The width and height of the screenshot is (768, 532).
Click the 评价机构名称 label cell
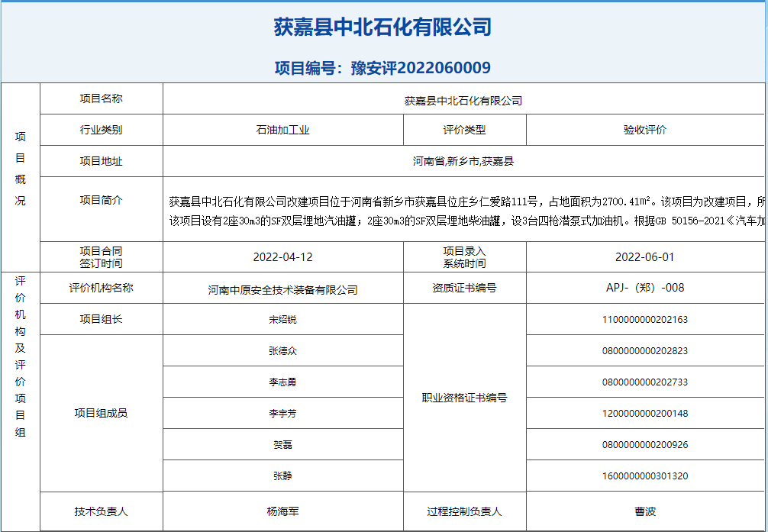coord(102,288)
